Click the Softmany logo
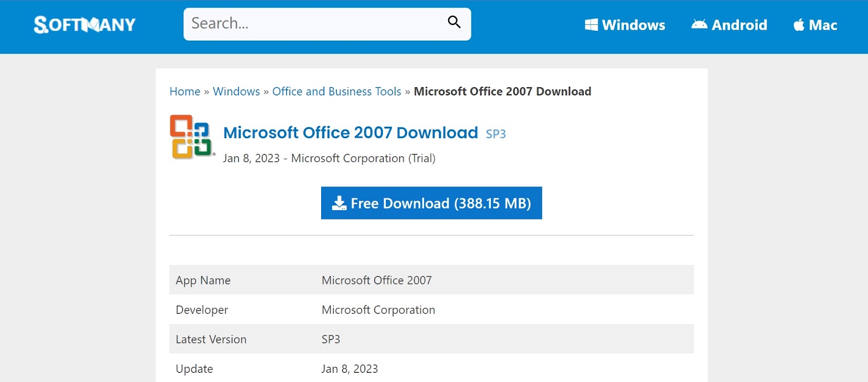 [85, 24]
